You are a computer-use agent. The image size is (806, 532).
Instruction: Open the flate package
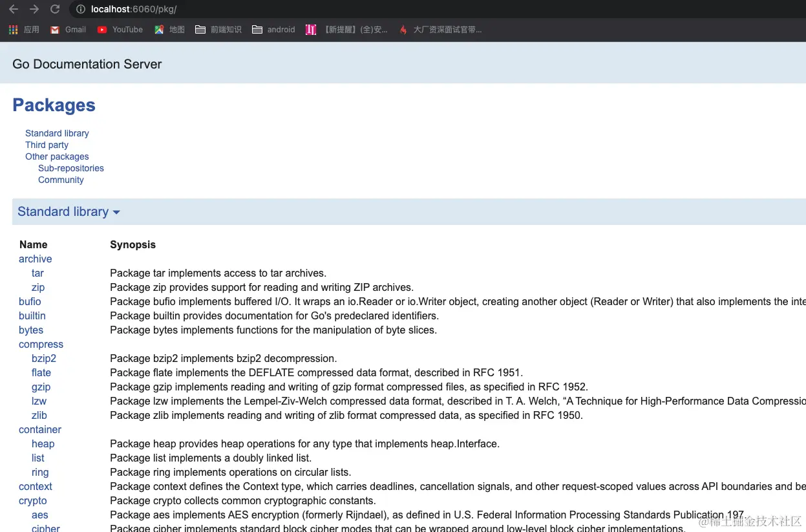pos(41,372)
